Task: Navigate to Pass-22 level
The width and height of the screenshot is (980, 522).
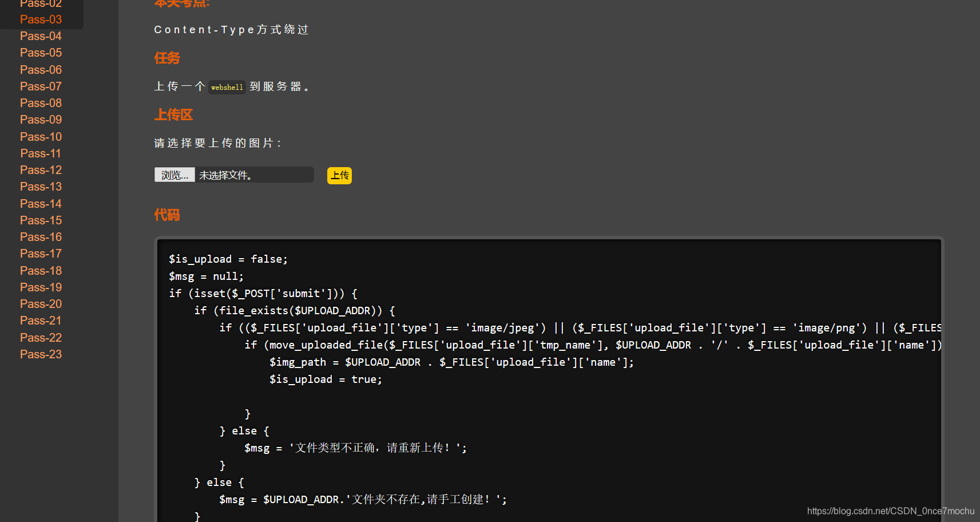Action: tap(41, 338)
